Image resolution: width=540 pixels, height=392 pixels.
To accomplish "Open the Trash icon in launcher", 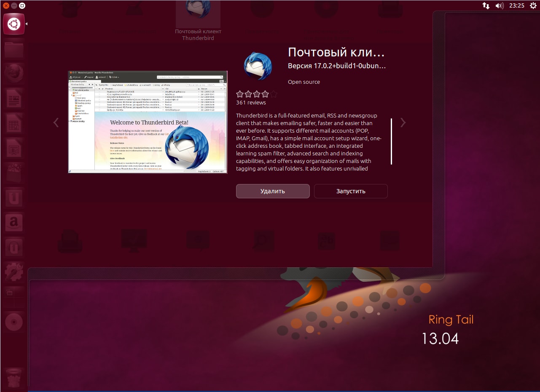I will point(13,377).
